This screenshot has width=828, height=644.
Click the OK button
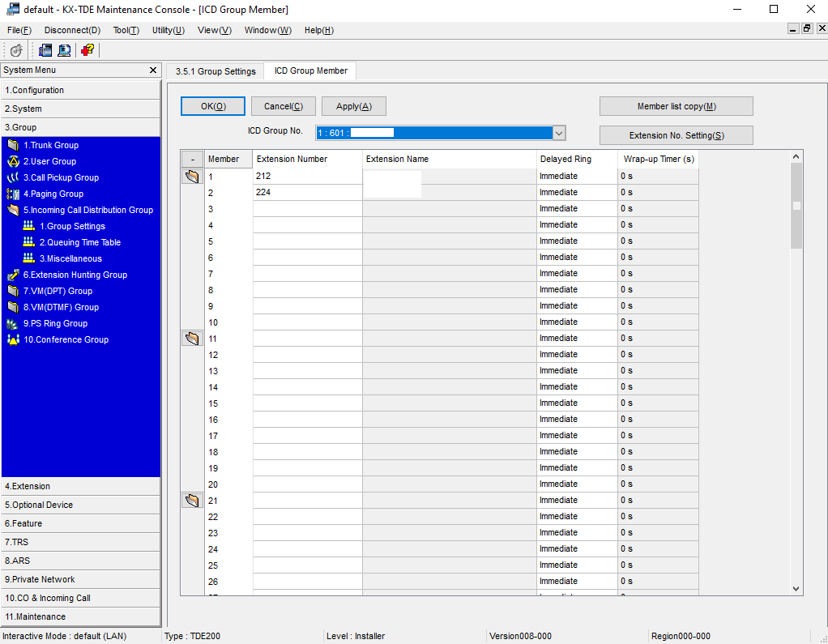(213, 106)
